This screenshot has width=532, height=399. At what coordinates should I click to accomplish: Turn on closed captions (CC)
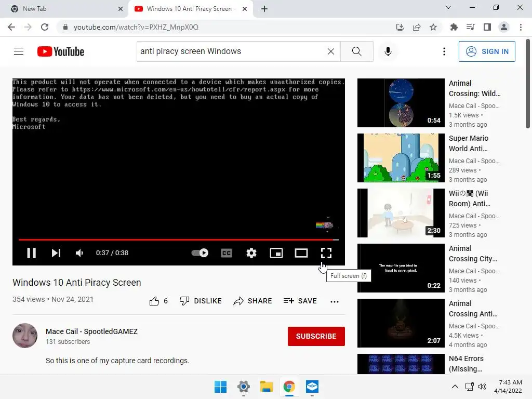pyautogui.click(x=227, y=253)
